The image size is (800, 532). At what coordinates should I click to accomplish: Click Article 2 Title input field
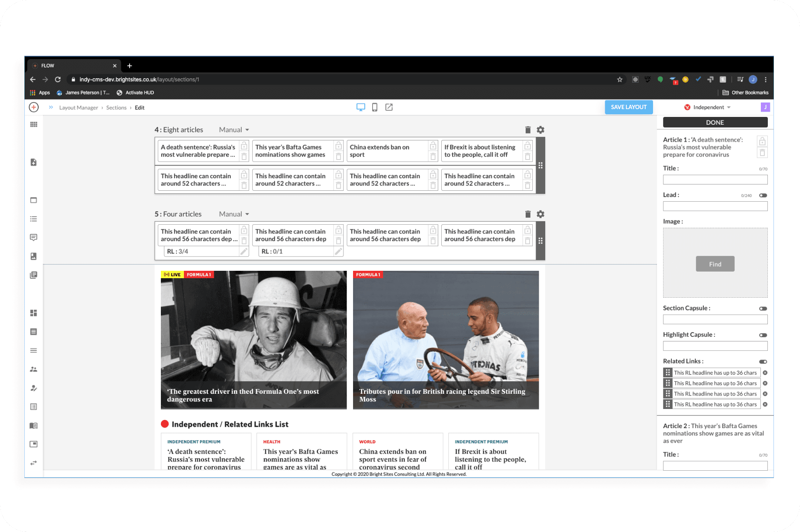click(715, 465)
